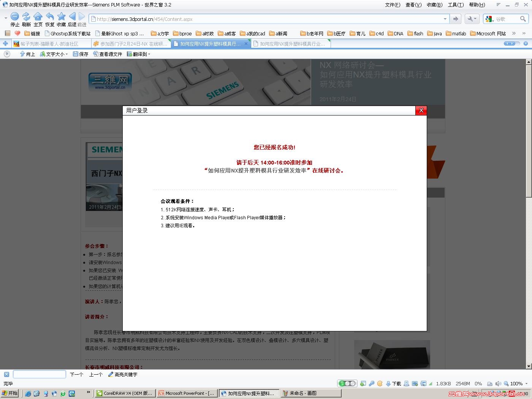Click the new tab plus icon
Image resolution: width=532 pixels, height=399 pixels.
[x=5, y=44]
